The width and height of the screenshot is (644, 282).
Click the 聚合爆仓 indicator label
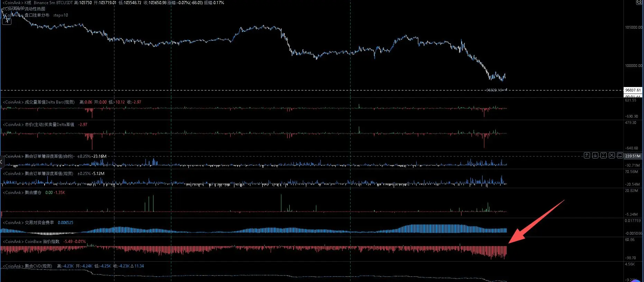coord(33,193)
